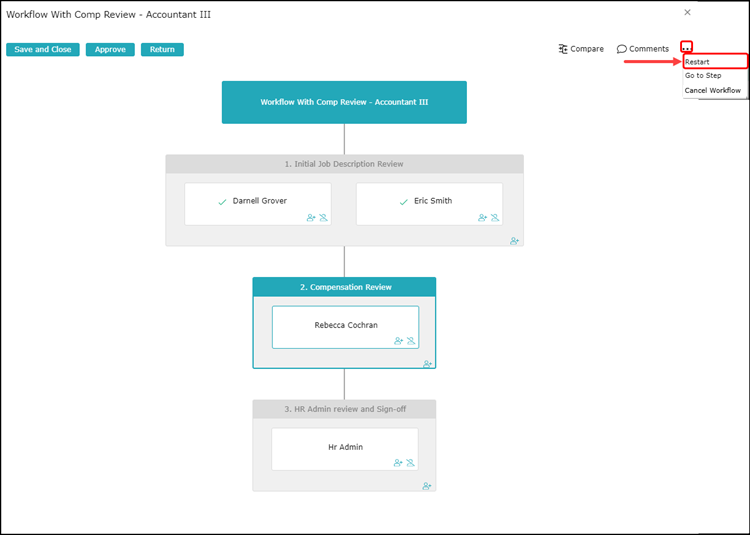Add participant to HR Admin review step

pyautogui.click(x=428, y=486)
